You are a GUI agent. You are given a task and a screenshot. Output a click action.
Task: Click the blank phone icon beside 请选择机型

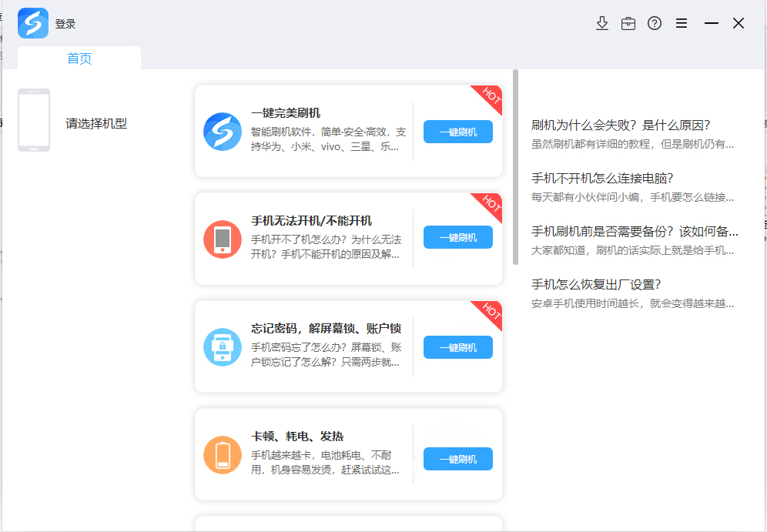coord(34,120)
